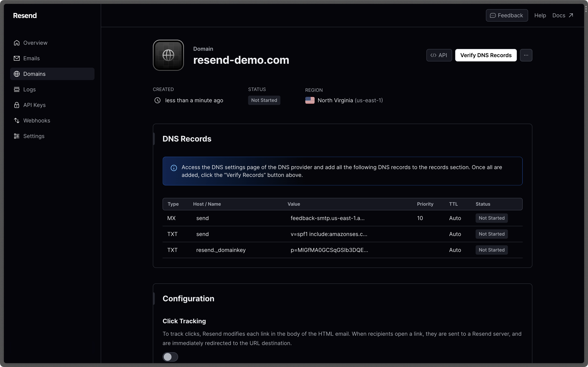Click the Status column header
The width and height of the screenshot is (588, 367).
point(483,204)
